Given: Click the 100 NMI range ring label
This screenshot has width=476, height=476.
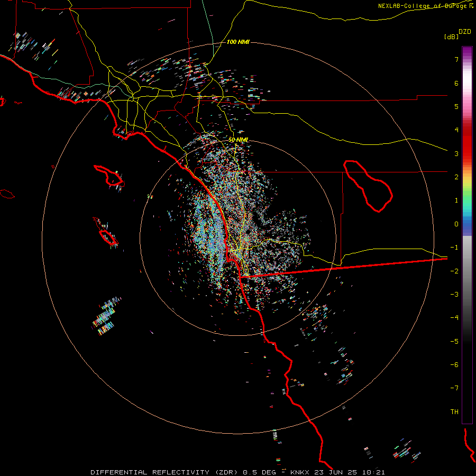Looking at the screenshot, I should (238, 42).
